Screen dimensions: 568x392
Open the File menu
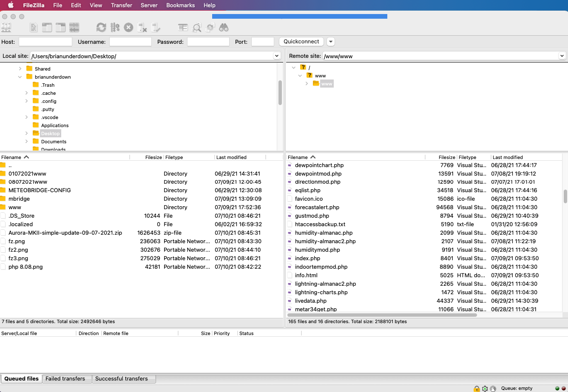58,5
